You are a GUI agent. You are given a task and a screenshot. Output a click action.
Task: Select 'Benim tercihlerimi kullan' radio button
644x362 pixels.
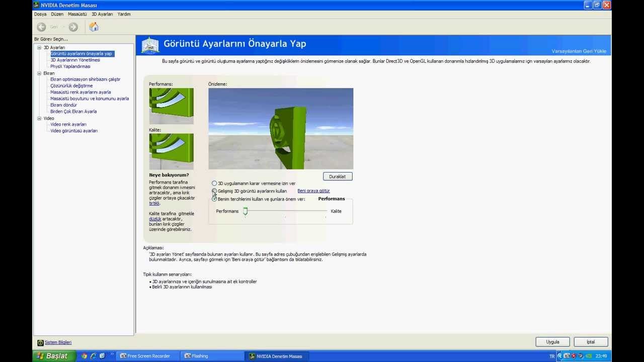pos(214,199)
